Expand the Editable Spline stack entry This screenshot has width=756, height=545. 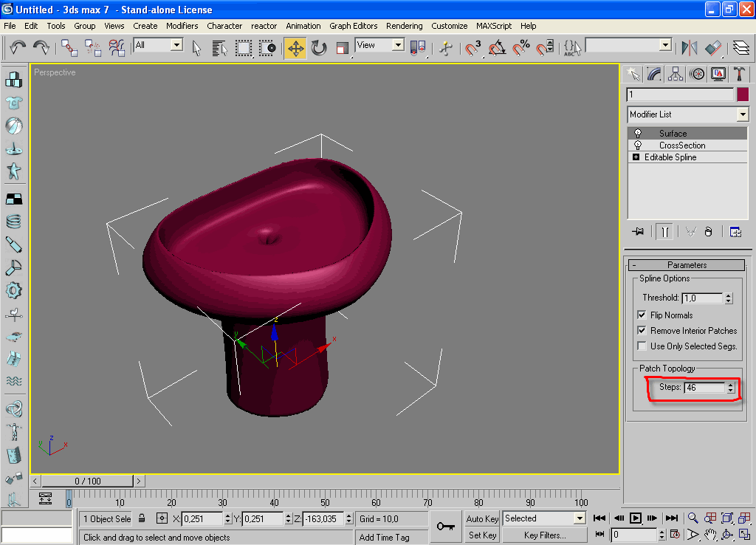(x=636, y=157)
